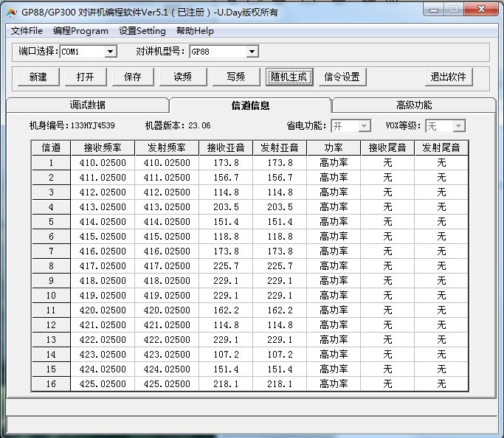The image size is (504, 438).
Task: Click the 发射尾音 column header
Action: 441,147
